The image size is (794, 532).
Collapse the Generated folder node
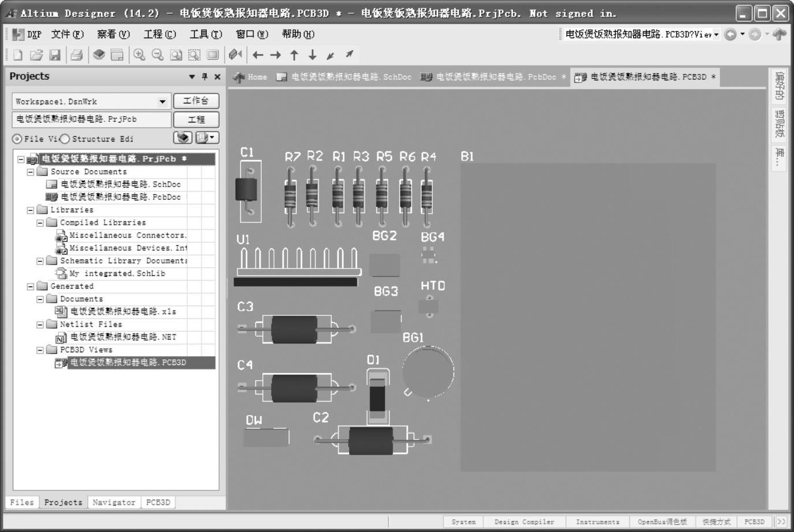point(31,287)
